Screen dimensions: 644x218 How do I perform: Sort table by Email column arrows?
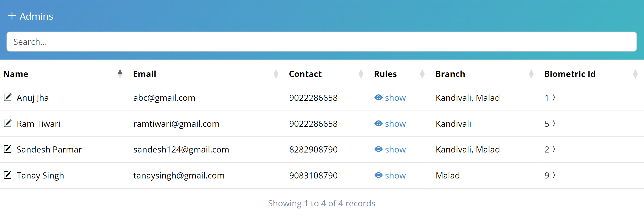276,74
